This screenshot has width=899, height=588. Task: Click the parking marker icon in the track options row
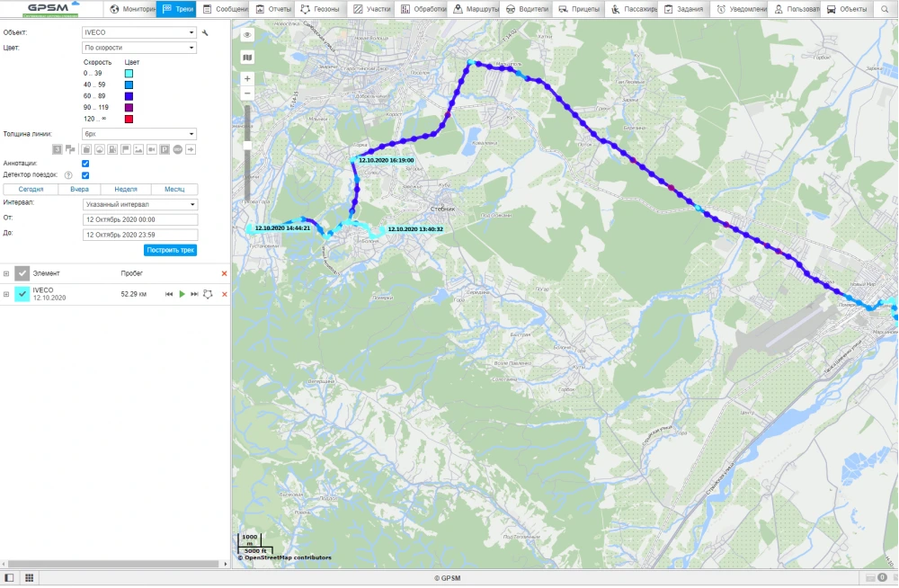pos(165,149)
